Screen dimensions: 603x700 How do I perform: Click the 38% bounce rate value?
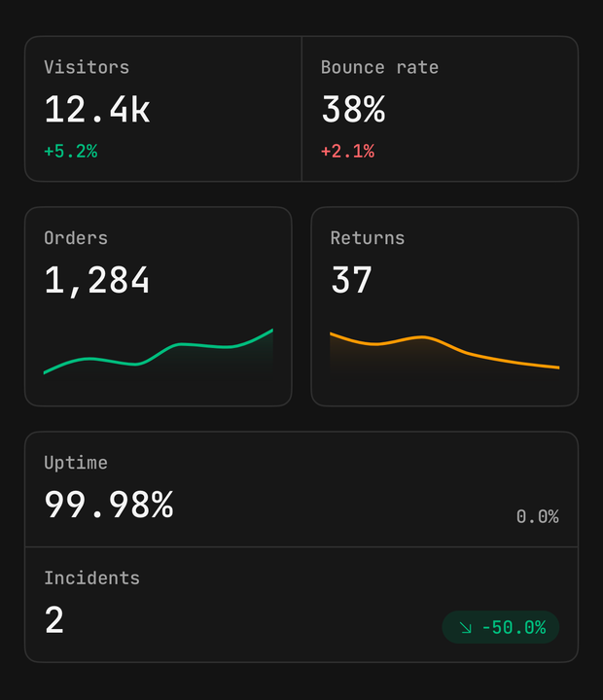click(353, 109)
